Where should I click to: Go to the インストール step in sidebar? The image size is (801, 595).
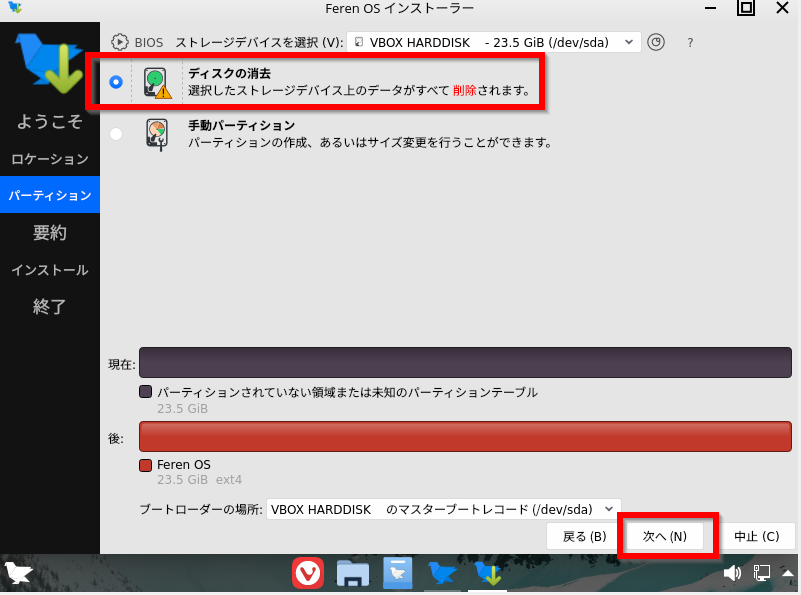click(x=50, y=270)
